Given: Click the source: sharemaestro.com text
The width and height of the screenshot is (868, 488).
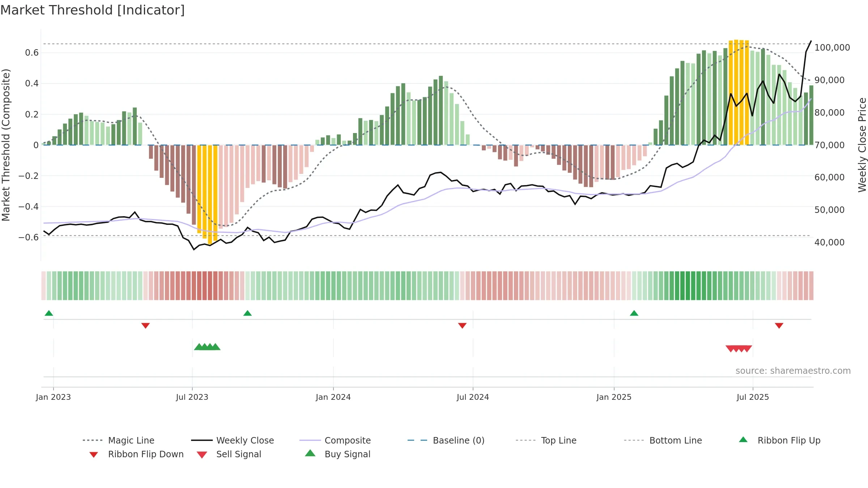Looking at the screenshot, I should (x=793, y=371).
